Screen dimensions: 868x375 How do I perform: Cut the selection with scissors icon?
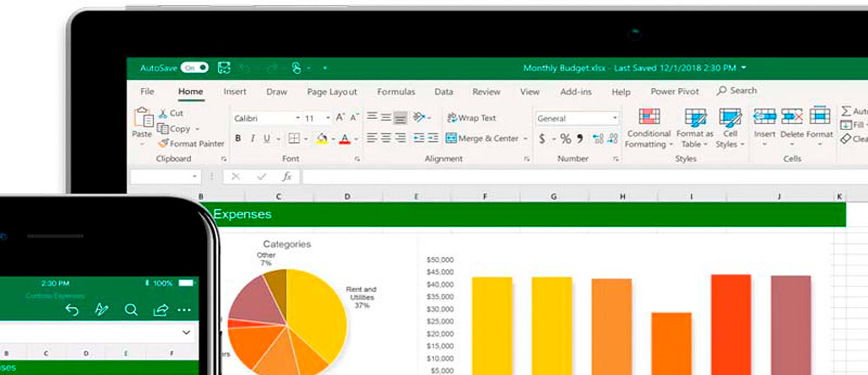[171, 113]
